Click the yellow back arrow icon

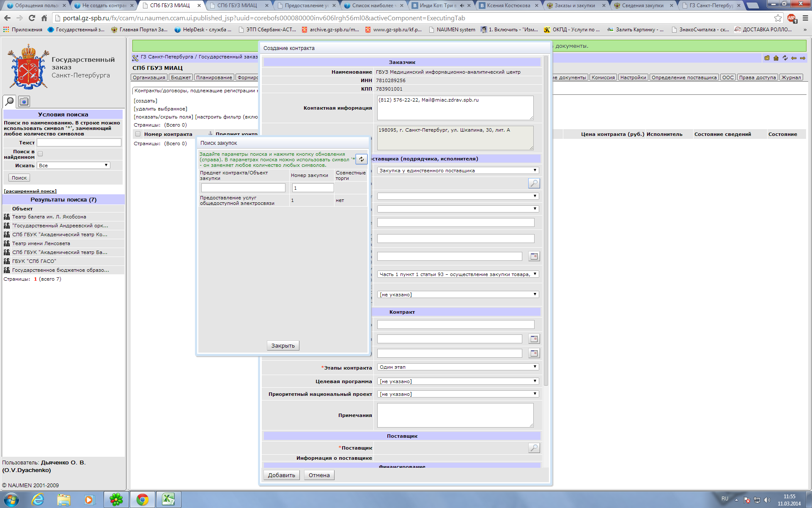pos(794,58)
